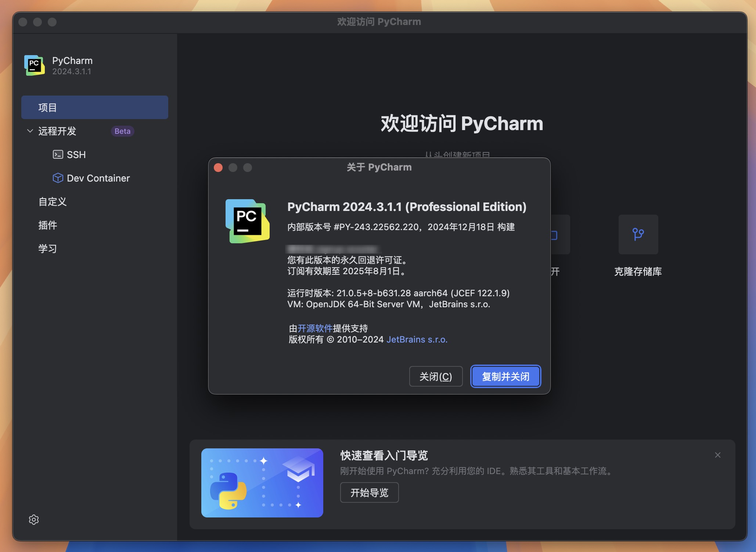Viewport: 756px width, 552px height.
Task: Click 复制并关闭 copy and close button
Action: coord(506,376)
